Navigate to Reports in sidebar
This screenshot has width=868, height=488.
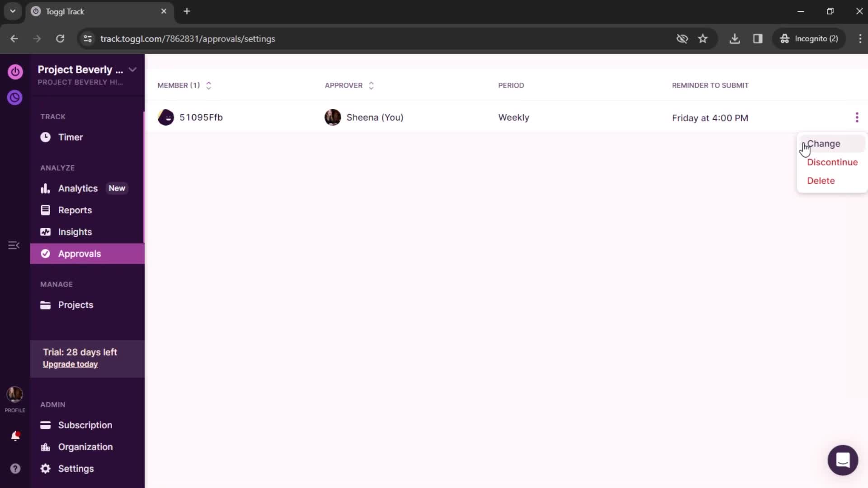pos(75,210)
